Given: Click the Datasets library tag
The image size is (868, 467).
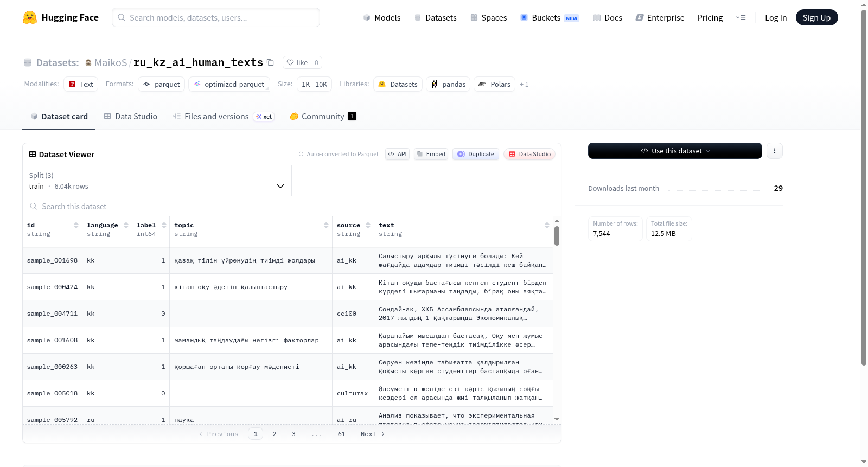Looking at the screenshot, I should click(x=398, y=84).
